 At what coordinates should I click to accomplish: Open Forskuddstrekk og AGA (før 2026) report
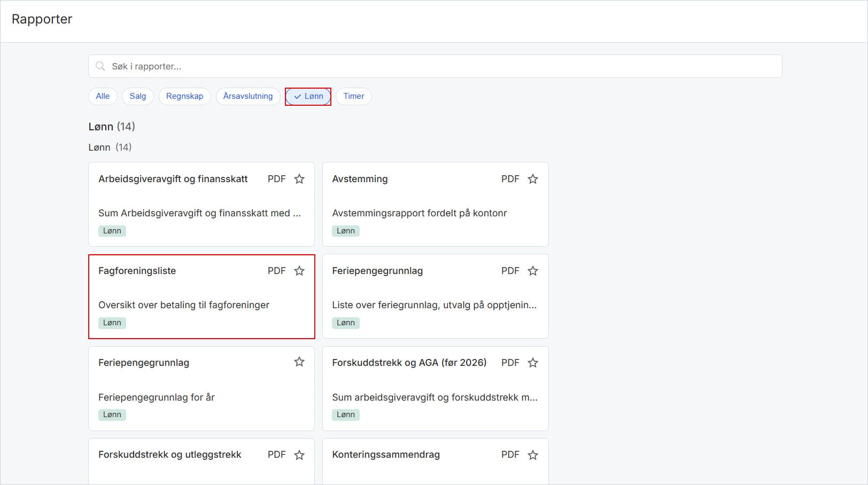tap(436, 388)
